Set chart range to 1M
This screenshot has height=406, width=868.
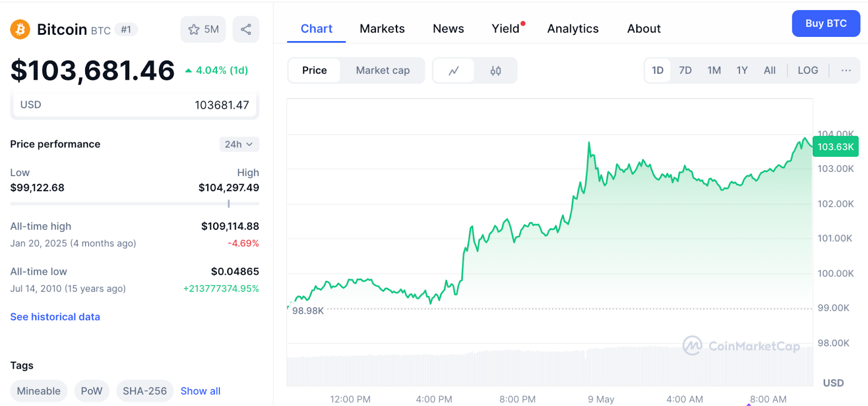point(714,70)
